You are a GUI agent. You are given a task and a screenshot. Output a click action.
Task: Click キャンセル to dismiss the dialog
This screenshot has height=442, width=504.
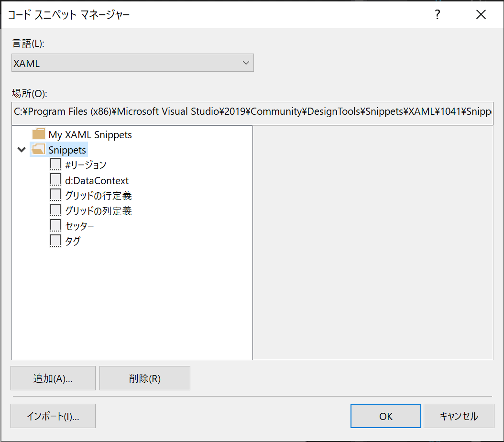(x=459, y=416)
